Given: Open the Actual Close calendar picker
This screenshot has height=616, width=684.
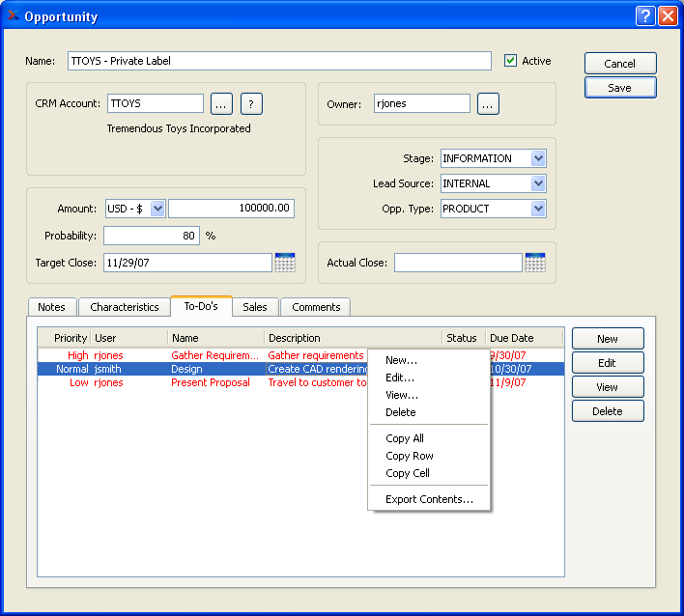Looking at the screenshot, I should (x=535, y=263).
